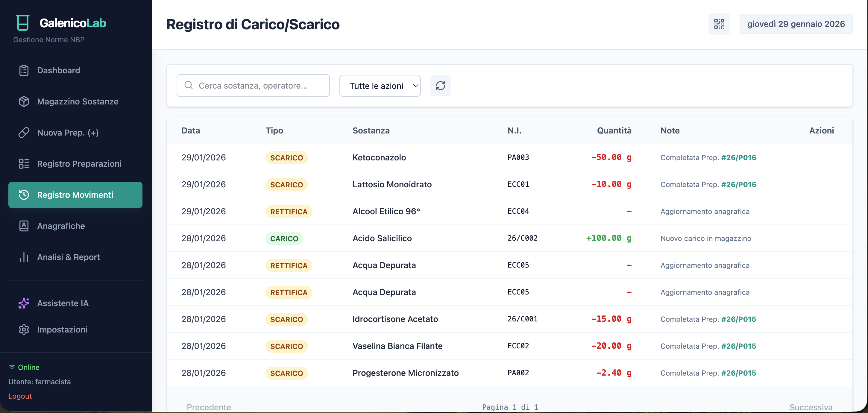Open the Tutte le azioni dropdown

point(380,86)
